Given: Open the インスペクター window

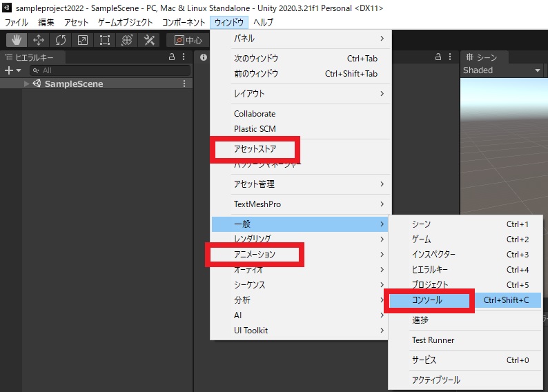Looking at the screenshot, I should pos(465,255).
